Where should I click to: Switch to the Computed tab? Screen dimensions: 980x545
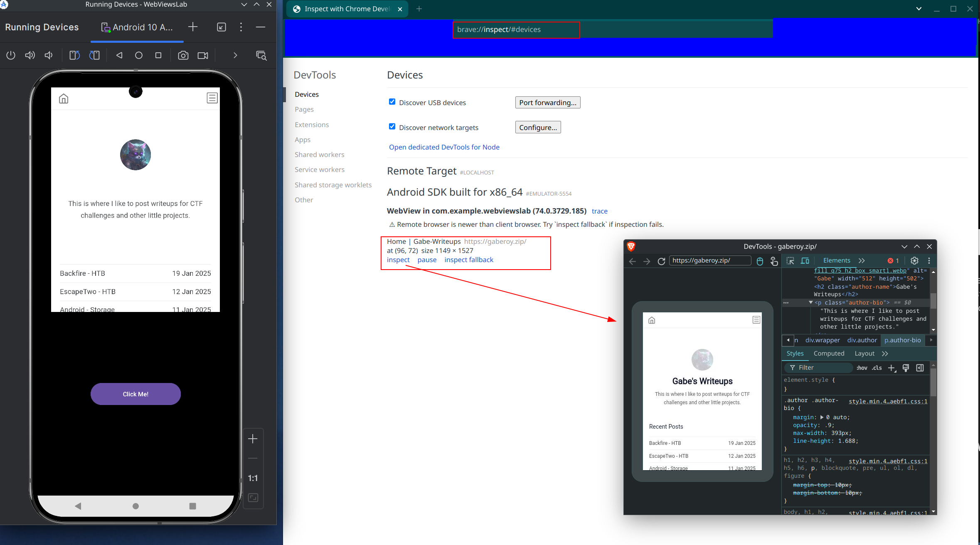click(x=829, y=354)
